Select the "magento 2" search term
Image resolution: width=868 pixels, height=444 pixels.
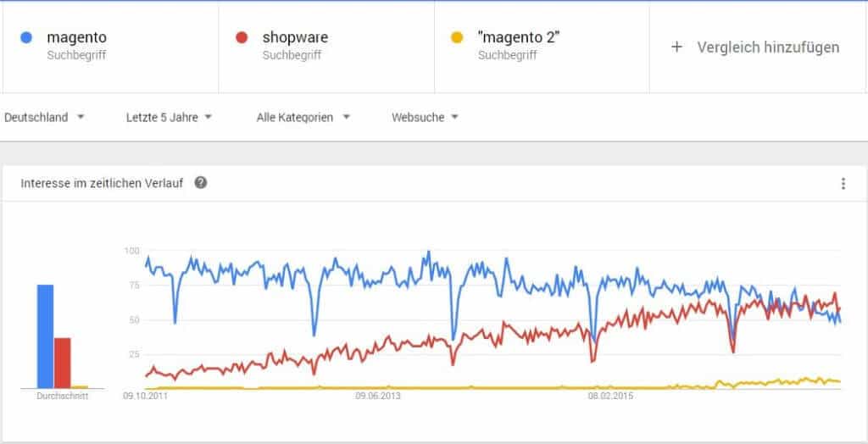click(519, 38)
